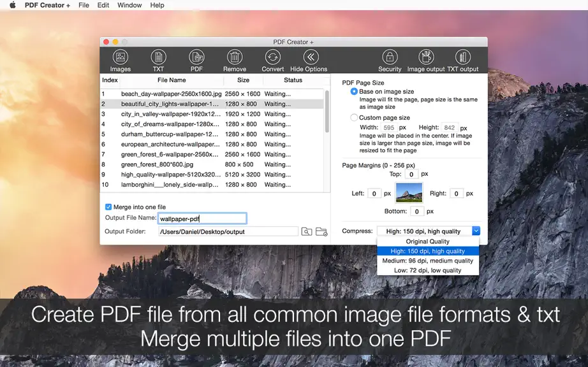The height and width of the screenshot is (367, 588).
Task: Click the custom Height field
Action: coord(449,127)
